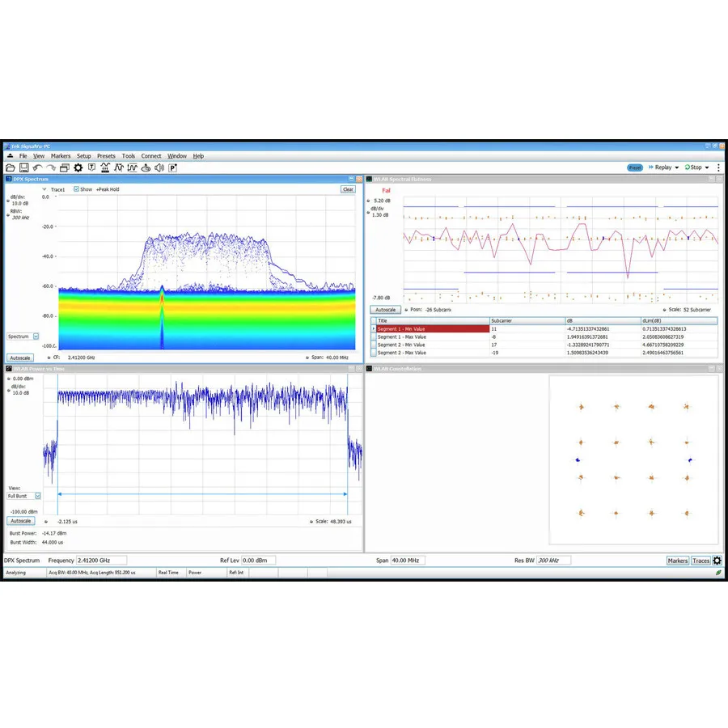The height and width of the screenshot is (728, 728).
Task: Redo the undone action
Action: pyautogui.click(x=50, y=167)
